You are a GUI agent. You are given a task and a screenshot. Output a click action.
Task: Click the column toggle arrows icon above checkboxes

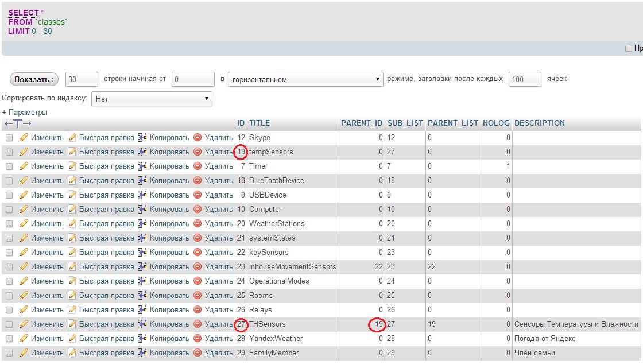tap(17, 123)
